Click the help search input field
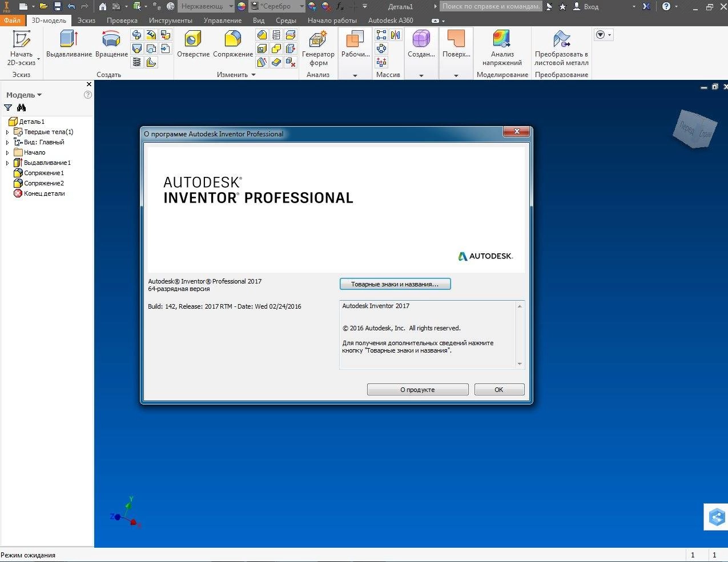This screenshot has height=562, width=728. pos(491,6)
